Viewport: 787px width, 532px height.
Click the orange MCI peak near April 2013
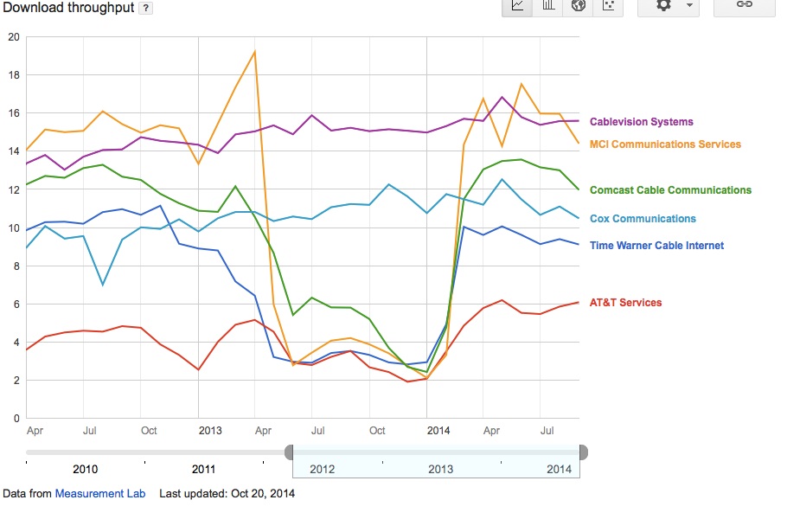click(x=255, y=52)
